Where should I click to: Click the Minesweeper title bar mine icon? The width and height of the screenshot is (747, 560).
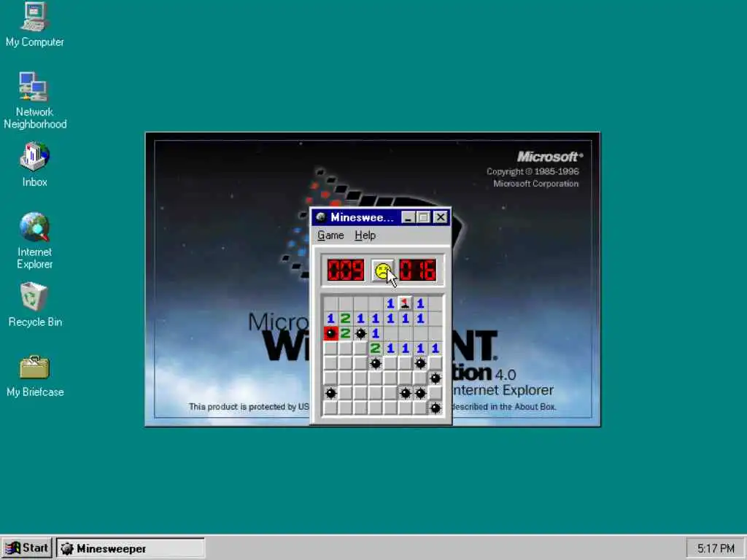tap(321, 217)
